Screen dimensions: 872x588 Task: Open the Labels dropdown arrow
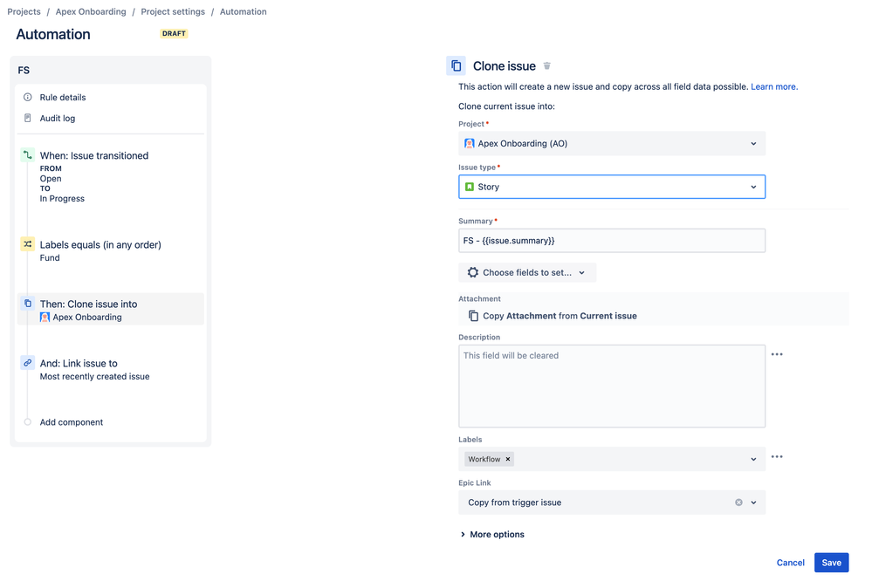pos(753,459)
